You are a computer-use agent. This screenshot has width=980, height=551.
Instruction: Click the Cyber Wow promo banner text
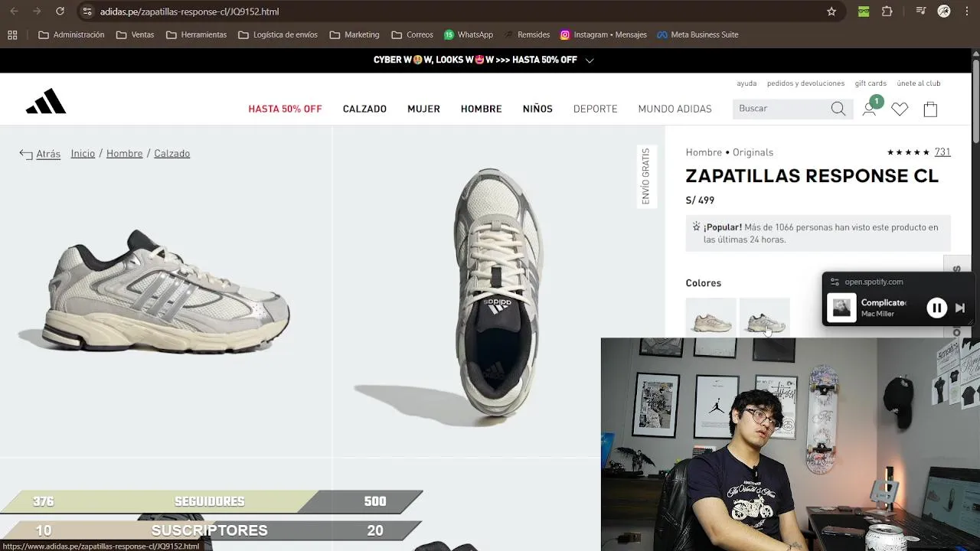coord(475,60)
